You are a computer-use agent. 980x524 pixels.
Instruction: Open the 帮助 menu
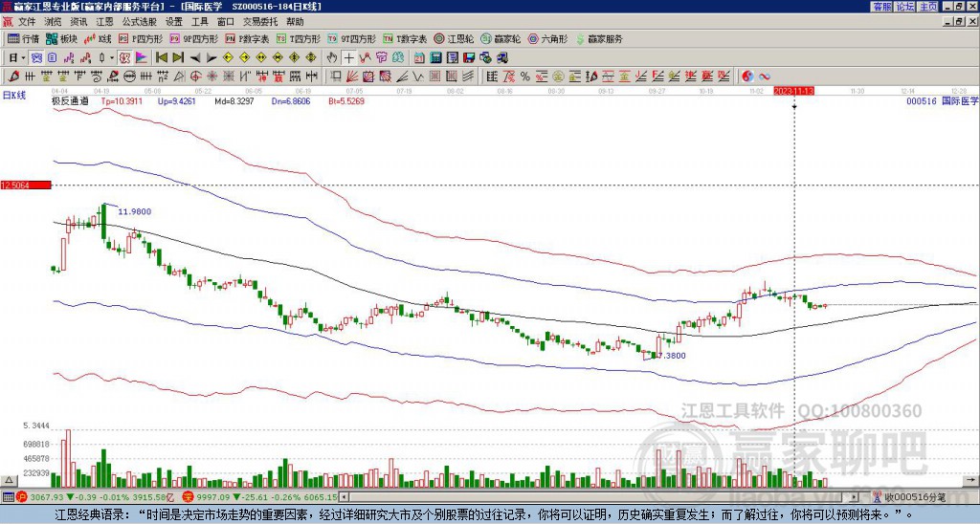pos(295,22)
